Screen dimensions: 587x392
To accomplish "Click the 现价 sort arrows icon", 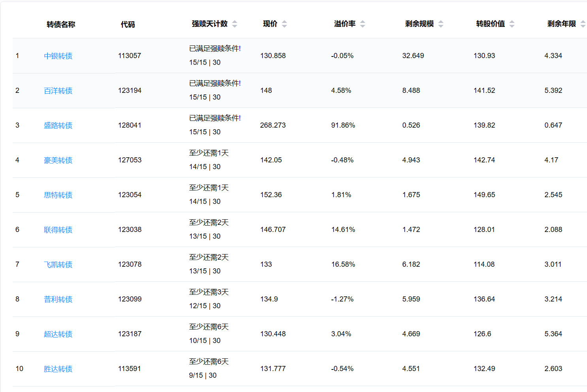I will [284, 24].
